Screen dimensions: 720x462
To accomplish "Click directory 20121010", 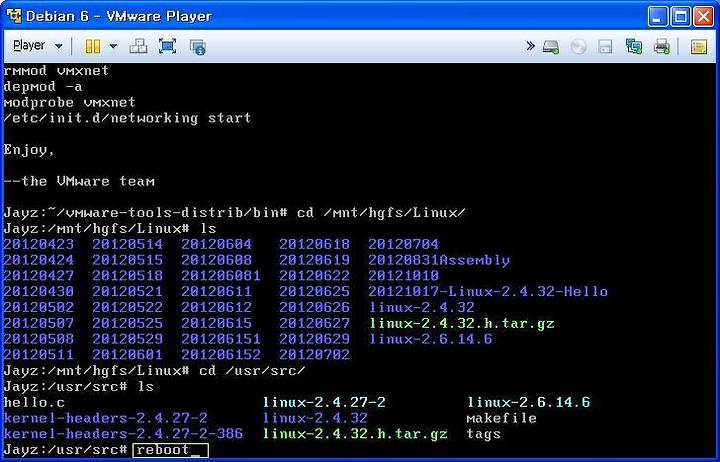I will [x=404, y=276].
